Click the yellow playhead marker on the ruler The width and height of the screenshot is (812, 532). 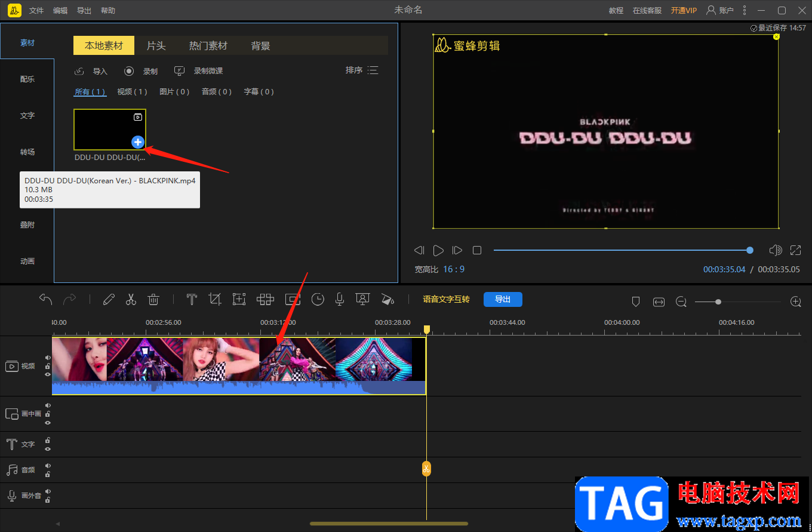(x=426, y=330)
